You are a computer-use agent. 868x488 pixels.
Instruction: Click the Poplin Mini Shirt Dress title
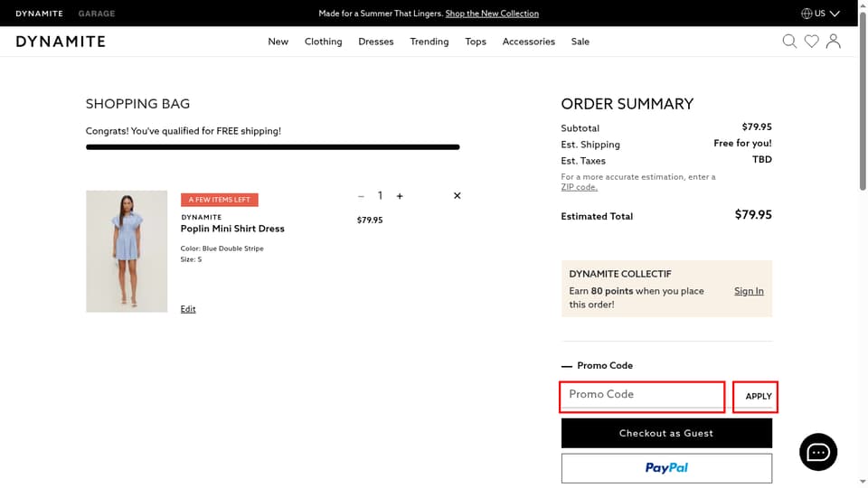(232, 229)
